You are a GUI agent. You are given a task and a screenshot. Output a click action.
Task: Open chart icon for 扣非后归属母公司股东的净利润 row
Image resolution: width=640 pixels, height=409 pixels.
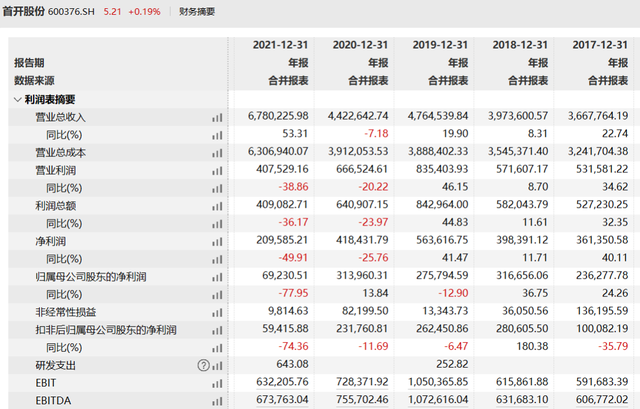[x=217, y=330]
